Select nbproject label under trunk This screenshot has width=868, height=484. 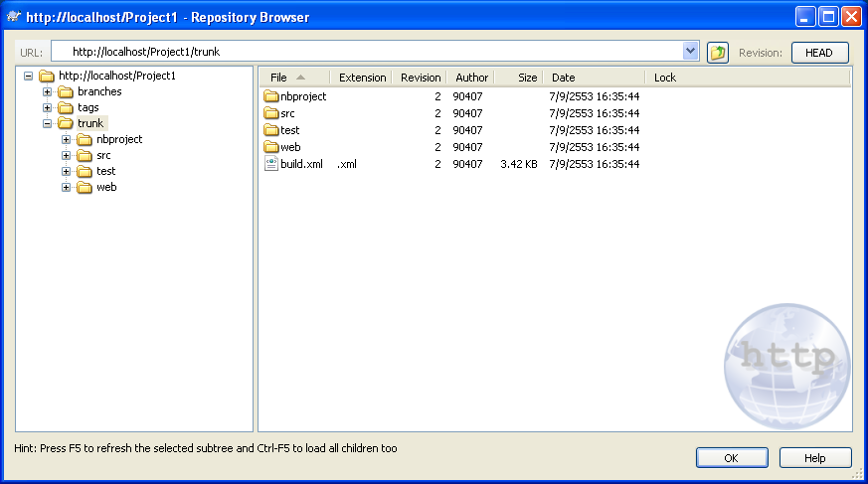[x=119, y=139]
